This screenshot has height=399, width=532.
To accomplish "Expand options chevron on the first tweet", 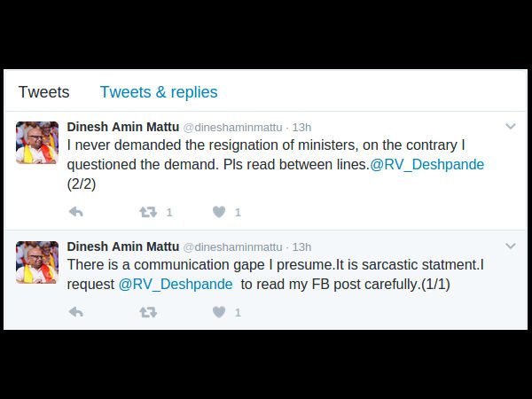I will 511,127.
